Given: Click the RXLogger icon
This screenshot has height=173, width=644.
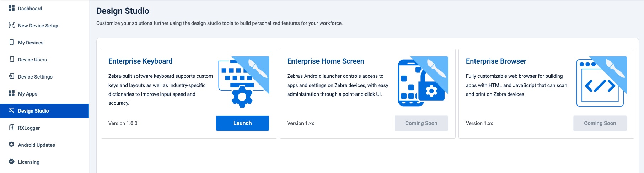Looking at the screenshot, I should pyautogui.click(x=11, y=128).
